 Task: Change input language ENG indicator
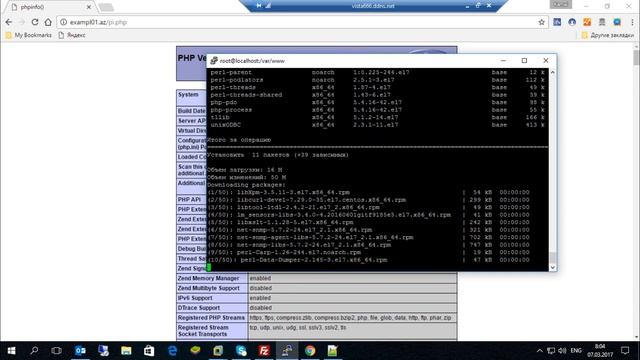tap(576, 350)
